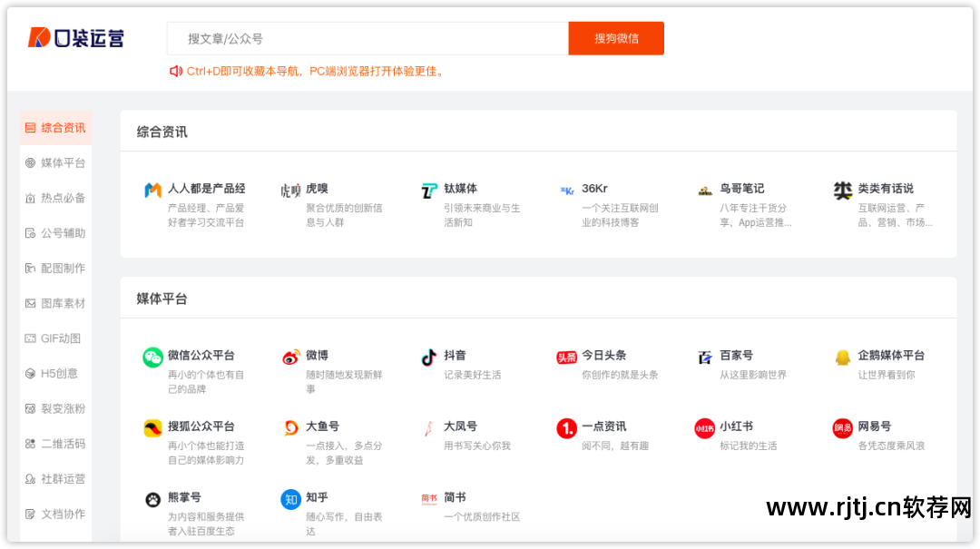Select the 钛媒体 icon
The height and width of the screenshot is (549, 980).
pos(430,190)
